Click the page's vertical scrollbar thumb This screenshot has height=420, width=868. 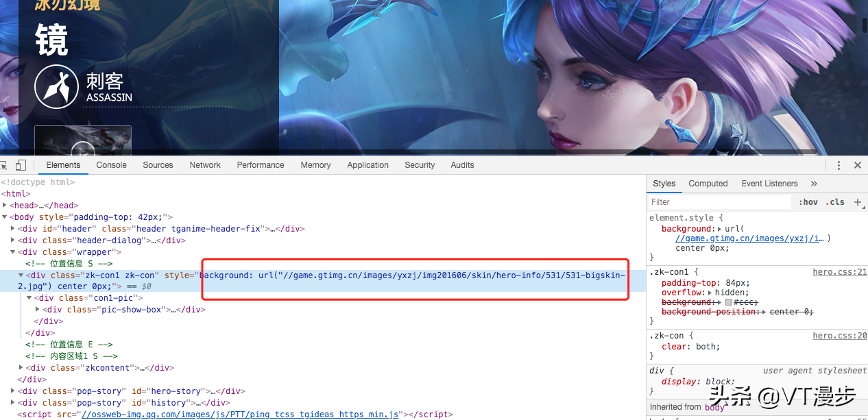[865, 25]
